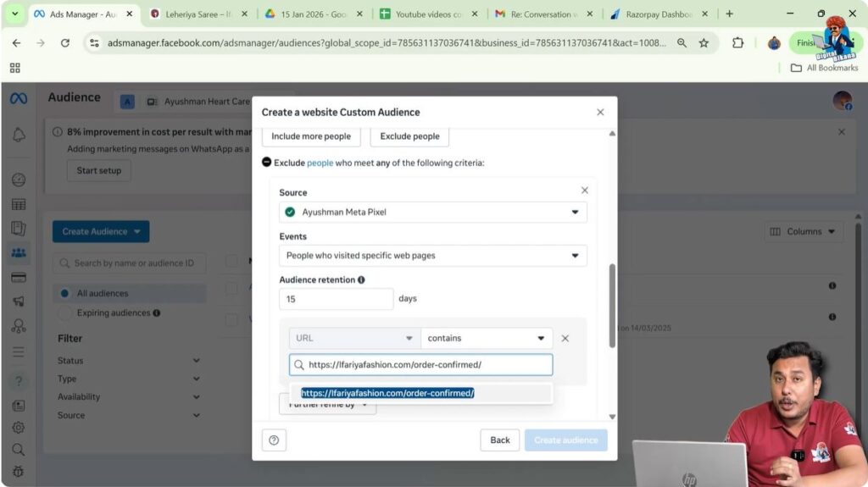
Task: Click dialog scroll down arrow
Action: point(612,416)
